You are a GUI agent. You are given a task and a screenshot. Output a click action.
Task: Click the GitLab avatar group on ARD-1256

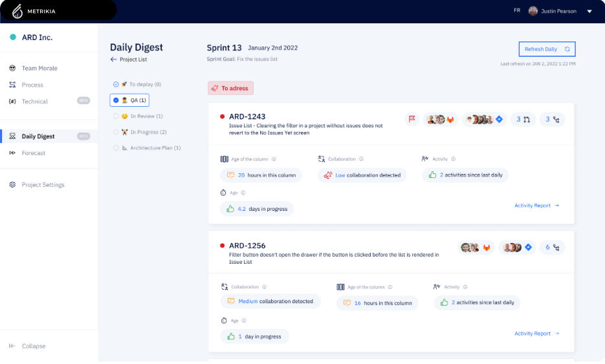(x=476, y=247)
